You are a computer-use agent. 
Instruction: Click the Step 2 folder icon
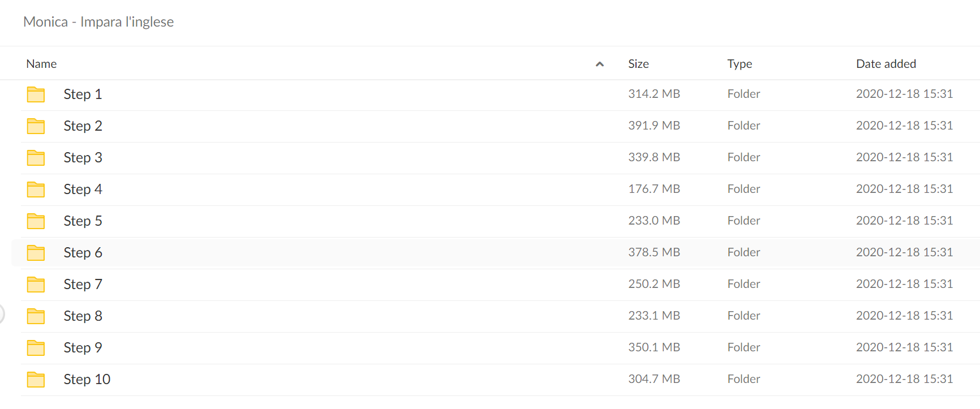pyautogui.click(x=36, y=126)
